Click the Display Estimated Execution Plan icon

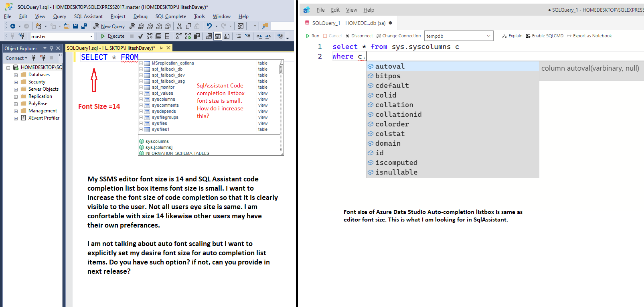(x=150, y=36)
